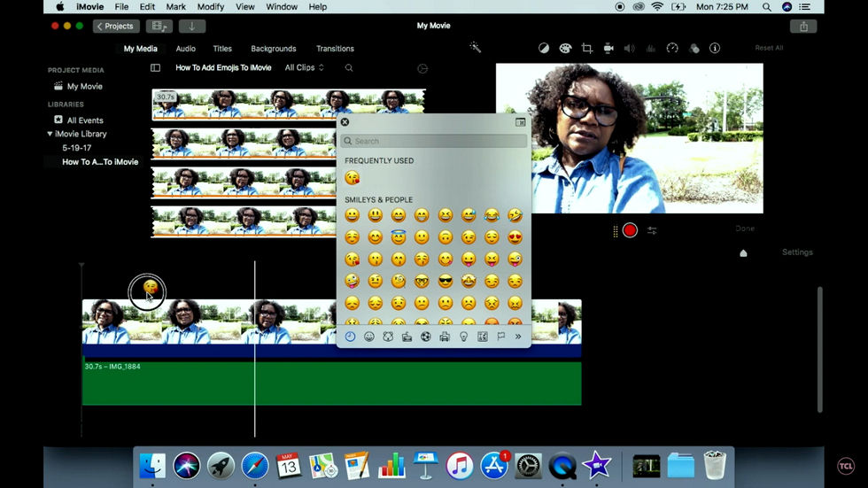Open the speed adjustment tool

[672, 48]
